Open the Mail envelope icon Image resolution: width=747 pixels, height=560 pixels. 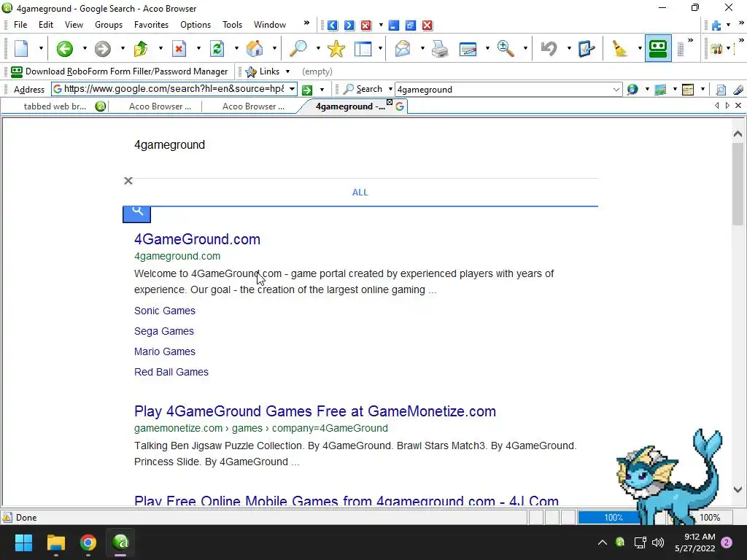tap(403, 48)
